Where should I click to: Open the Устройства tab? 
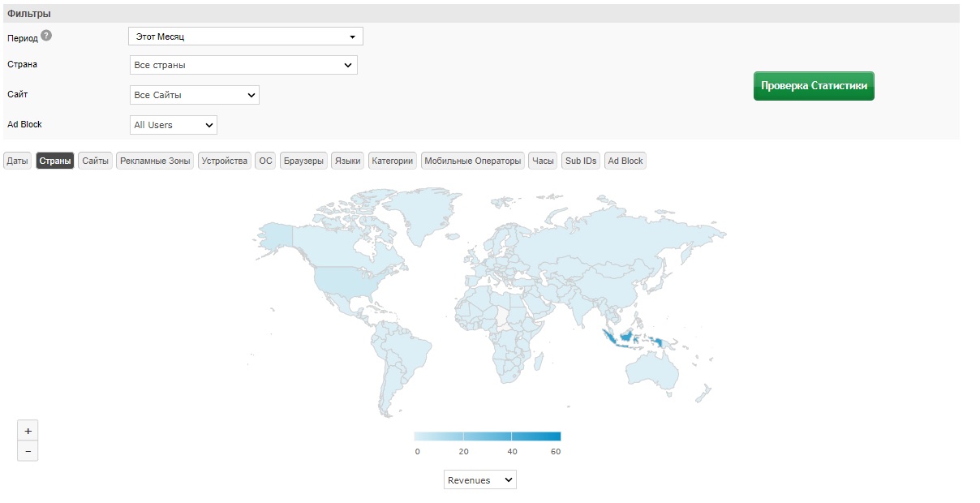pyautogui.click(x=224, y=161)
